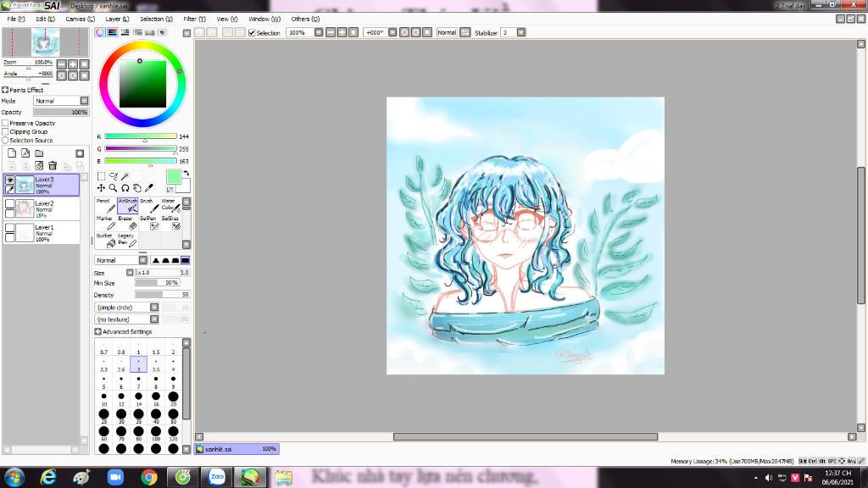868x488 pixels.
Task: Open Google Chrome from the taskbar
Action: (x=149, y=477)
